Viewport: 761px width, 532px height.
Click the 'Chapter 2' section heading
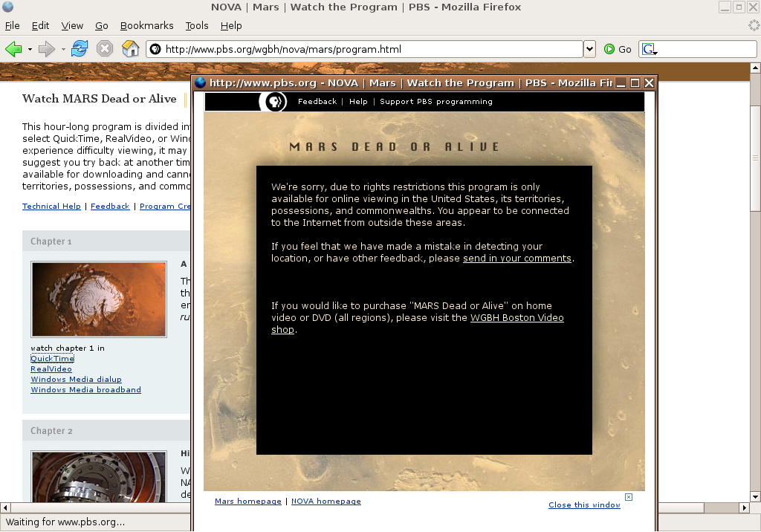(x=51, y=431)
